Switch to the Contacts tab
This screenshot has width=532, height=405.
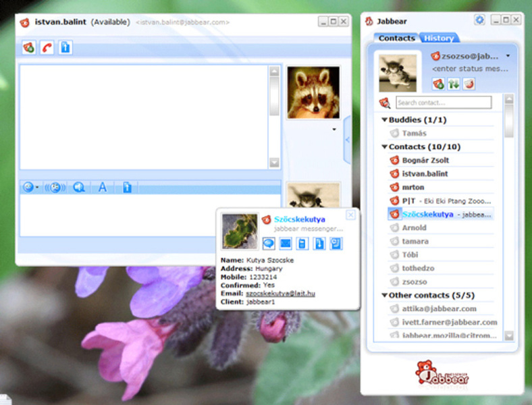coord(396,38)
